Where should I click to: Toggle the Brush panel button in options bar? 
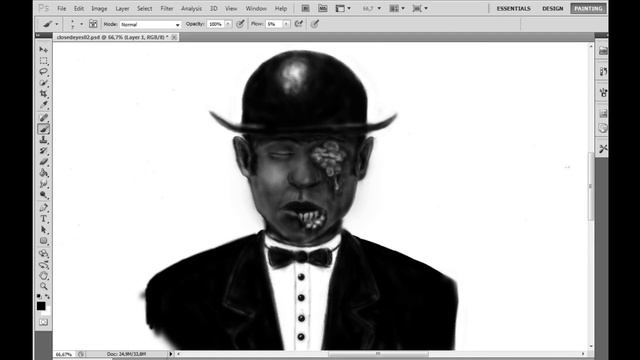(93, 24)
